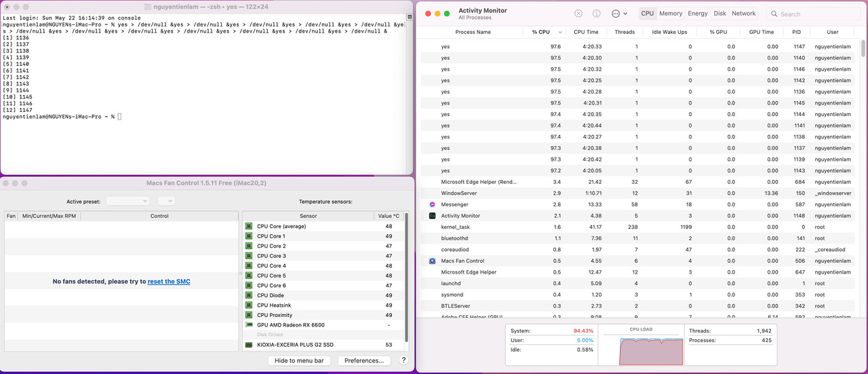The width and height of the screenshot is (868, 374).
Task: Click the Terminal window title bar
Action: [x=206, y=6]
